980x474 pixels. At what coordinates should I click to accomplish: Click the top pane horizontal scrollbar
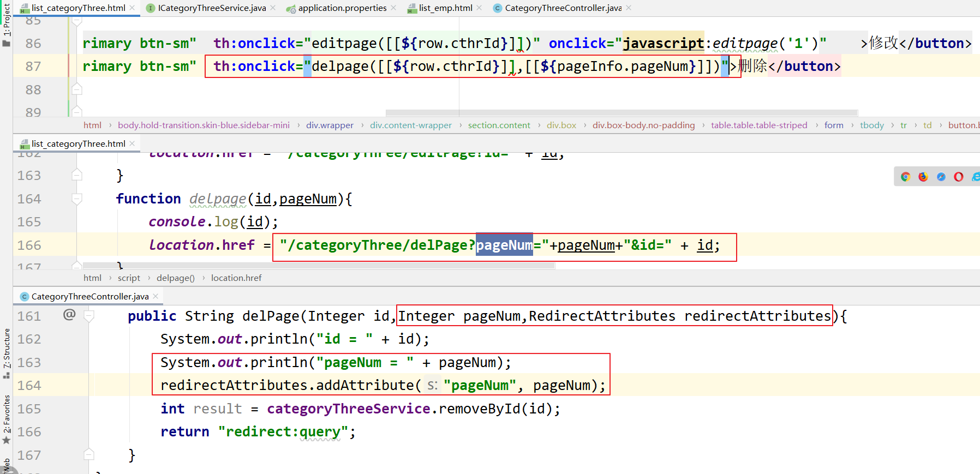point(622,113)
